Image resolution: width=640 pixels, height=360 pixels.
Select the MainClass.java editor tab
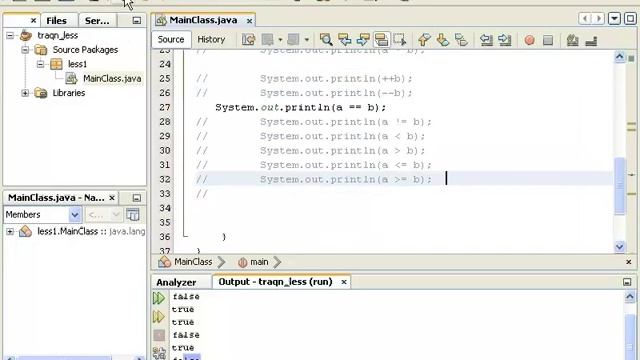pyautogui.click(x=203, y=20)
